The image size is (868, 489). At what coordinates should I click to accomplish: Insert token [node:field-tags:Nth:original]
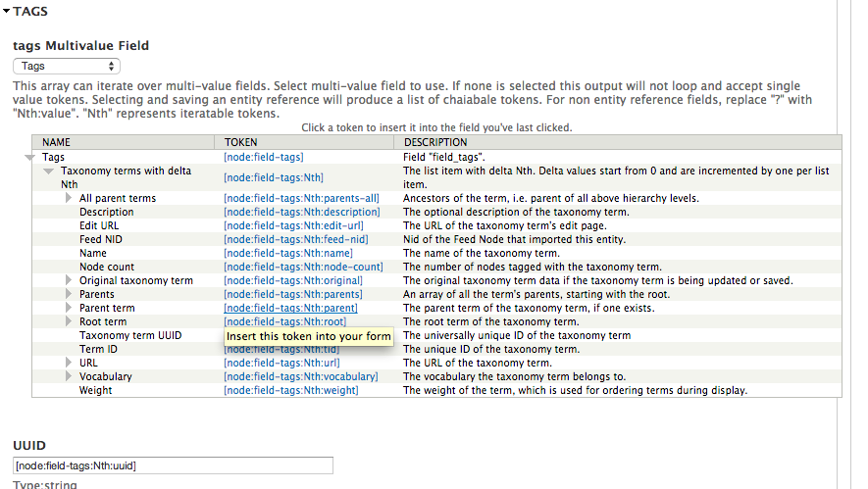coord(293,280)
